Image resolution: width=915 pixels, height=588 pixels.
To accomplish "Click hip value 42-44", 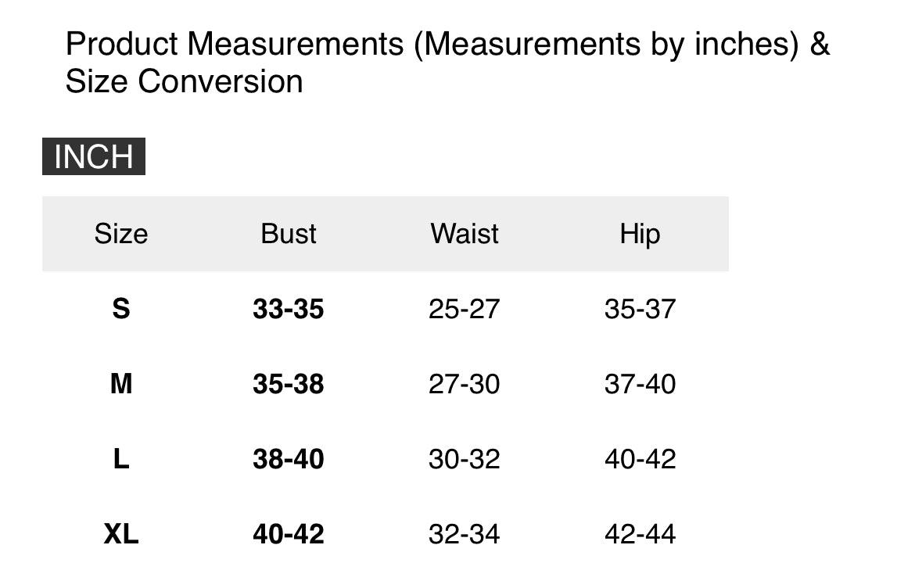I will (x=640, y=534).
